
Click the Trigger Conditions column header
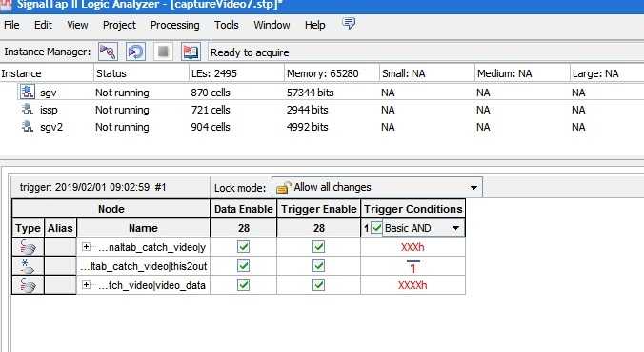pos(413,209)
